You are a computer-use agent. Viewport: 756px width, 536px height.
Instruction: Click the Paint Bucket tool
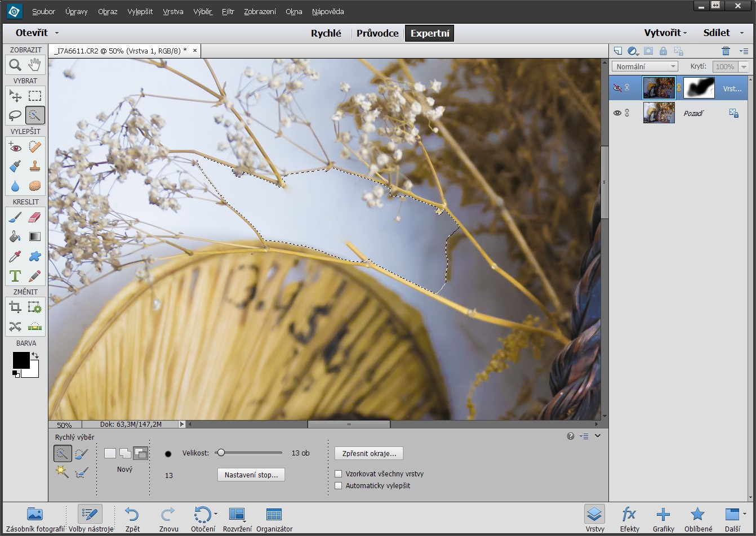(15, 237)
